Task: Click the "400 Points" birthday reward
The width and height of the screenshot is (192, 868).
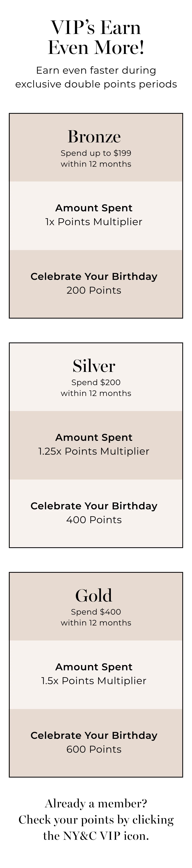Action: tap(94, 520)
